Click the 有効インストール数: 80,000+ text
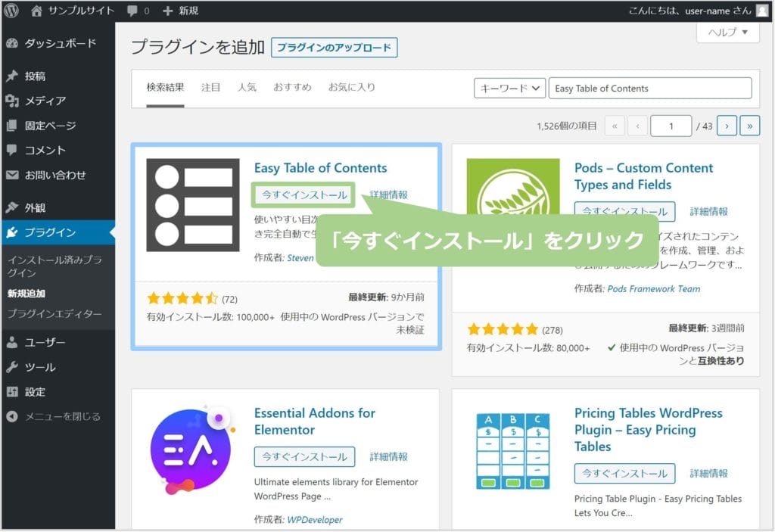This screenshot has height=532, width=775. point(528,348)
